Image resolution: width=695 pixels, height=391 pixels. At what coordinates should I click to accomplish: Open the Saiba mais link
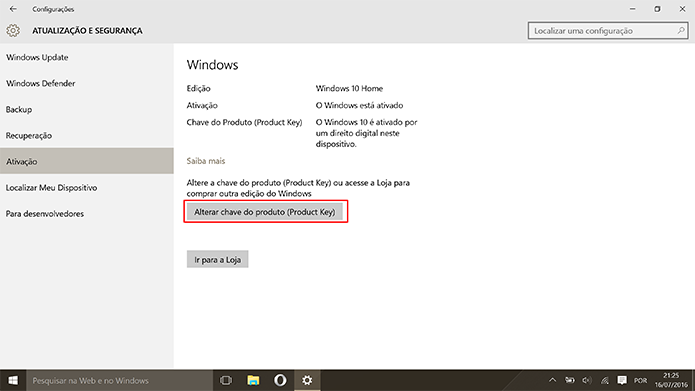coord(206,161)
